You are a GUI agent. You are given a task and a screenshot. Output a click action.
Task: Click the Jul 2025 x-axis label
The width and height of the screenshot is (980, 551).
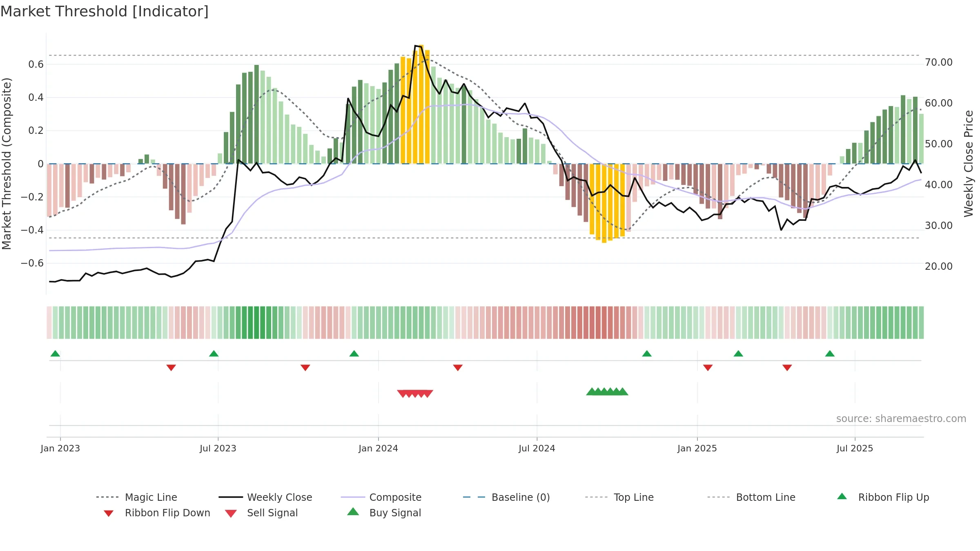tap(855, 448)
